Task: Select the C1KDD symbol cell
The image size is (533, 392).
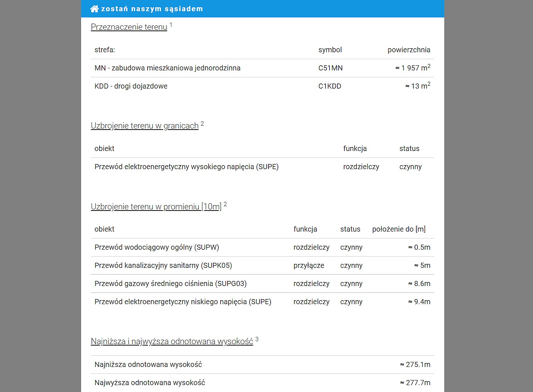Action: 330,86
